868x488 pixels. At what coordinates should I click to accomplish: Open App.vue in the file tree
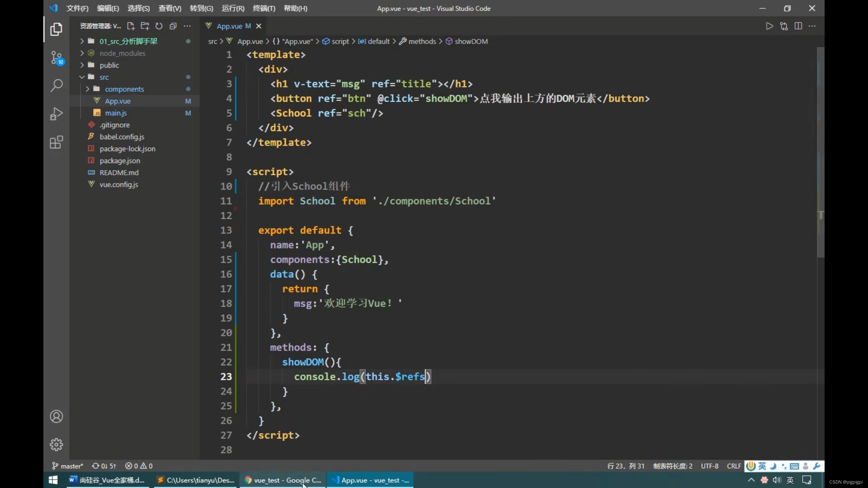click(118, 101)
